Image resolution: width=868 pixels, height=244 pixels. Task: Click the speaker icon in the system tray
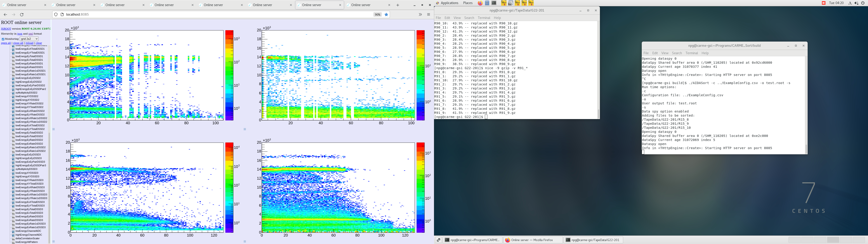[856, 3]
